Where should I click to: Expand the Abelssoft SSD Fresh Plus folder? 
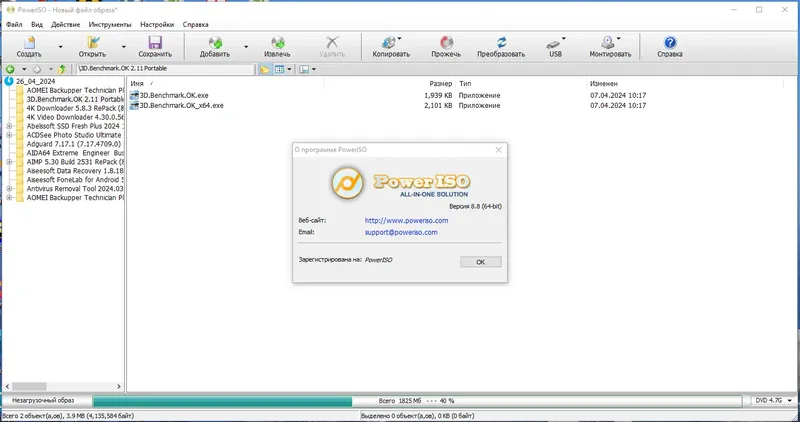coord(9,126)
